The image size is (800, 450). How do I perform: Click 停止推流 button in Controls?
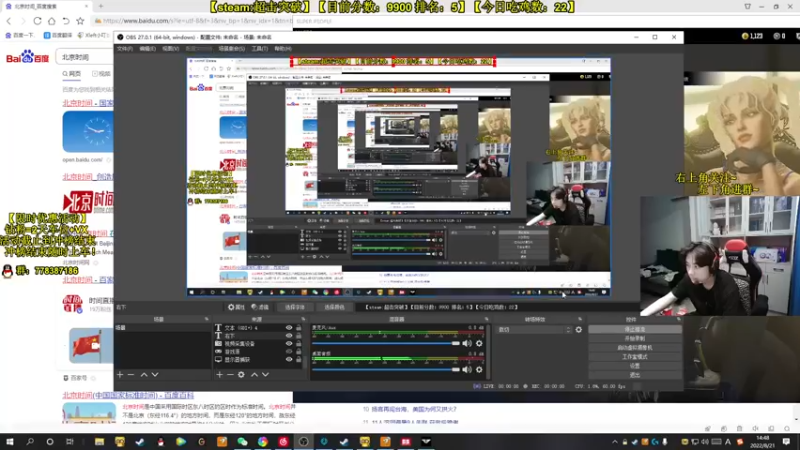(x=635, y=330)
